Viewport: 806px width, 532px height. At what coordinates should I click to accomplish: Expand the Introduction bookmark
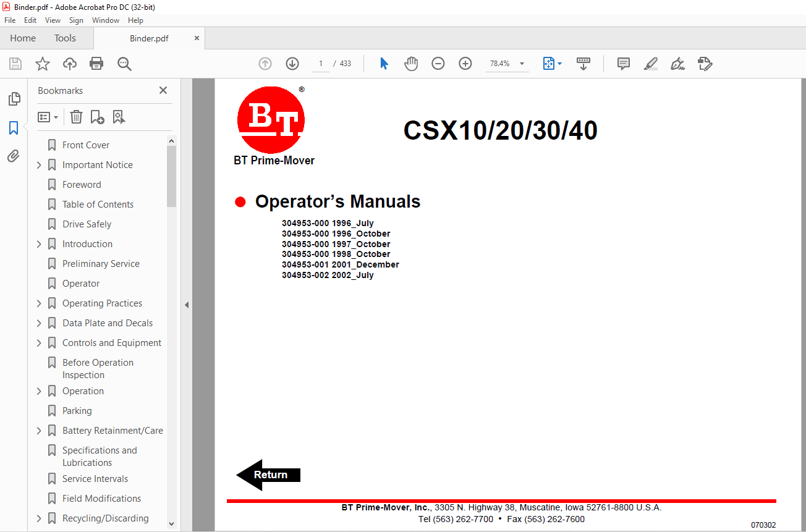39,244
